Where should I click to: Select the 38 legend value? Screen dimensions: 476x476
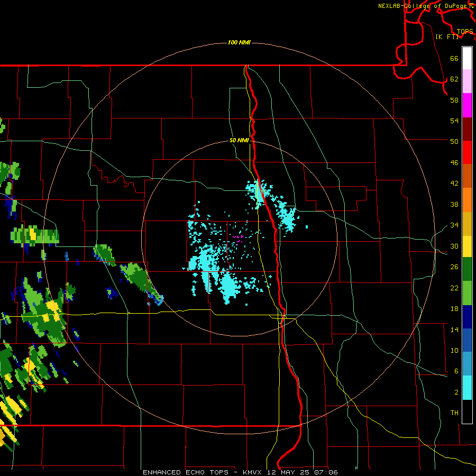(454, 204)
